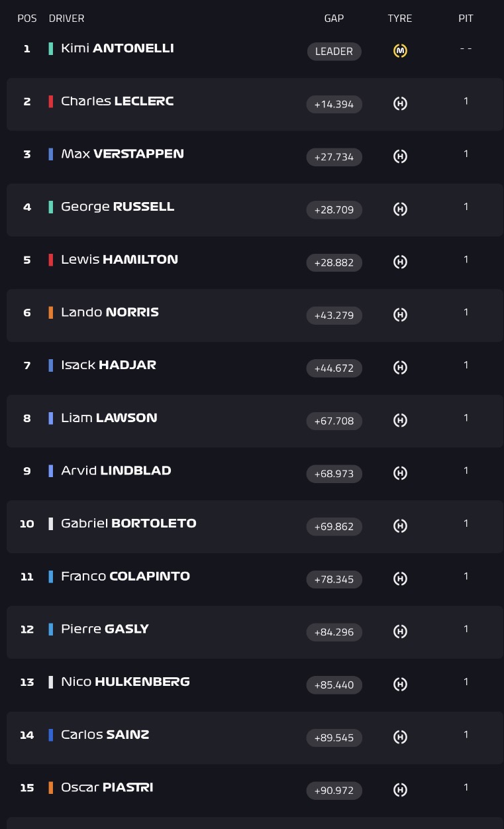The width and height of the screenshot is (504, 829).
Task: Open Isack HADJAR driver row
Action: pos(255,368)
